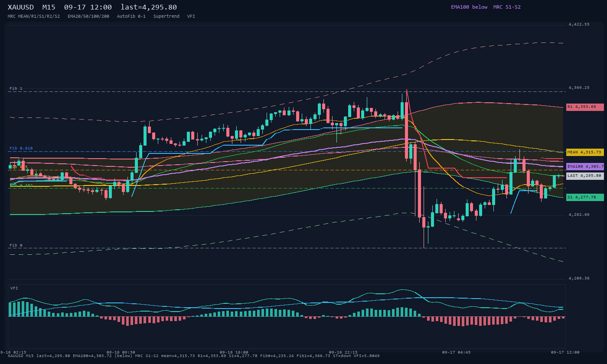Click the 'Fib 1' level label

[16, 88]
